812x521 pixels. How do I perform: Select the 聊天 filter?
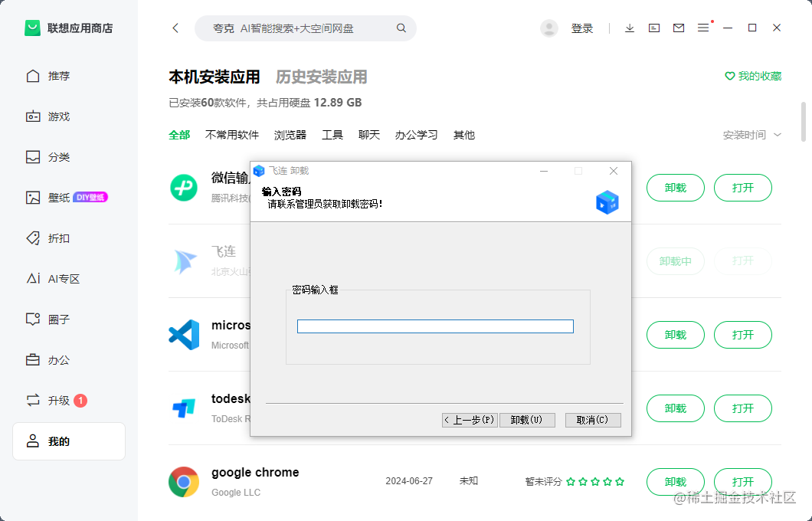click(x=369, y=135)
